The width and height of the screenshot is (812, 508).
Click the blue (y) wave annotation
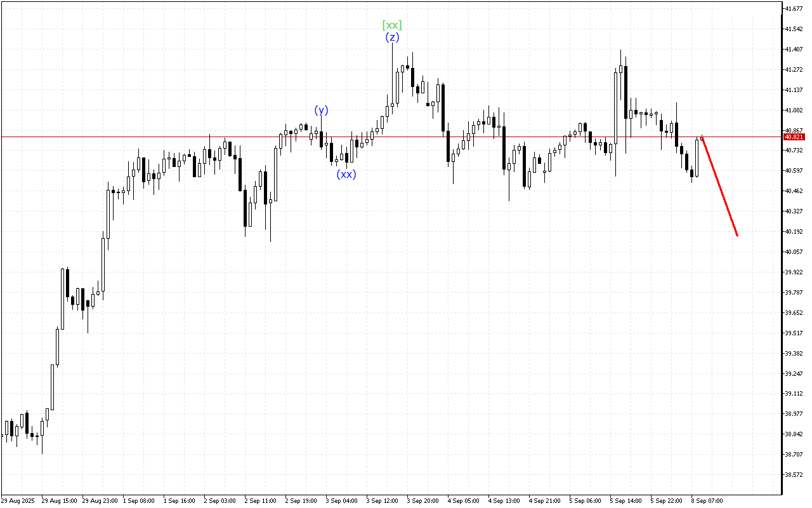coord(322,110)
